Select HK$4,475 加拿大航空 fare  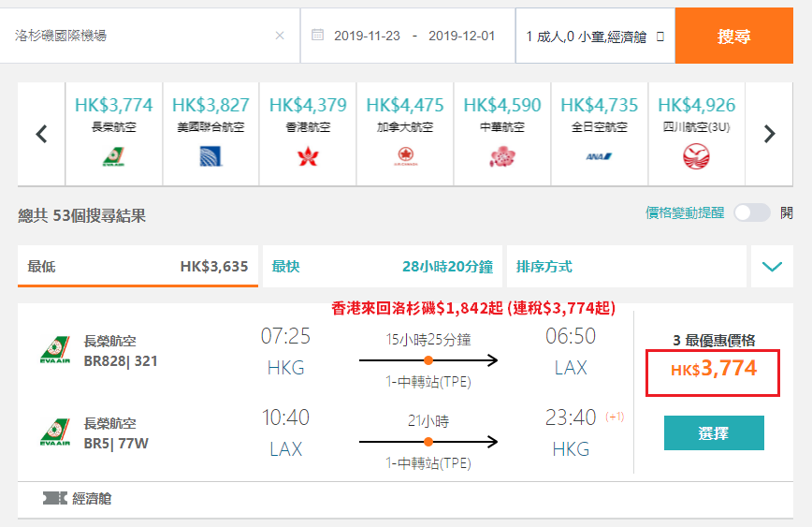[405, 134]
